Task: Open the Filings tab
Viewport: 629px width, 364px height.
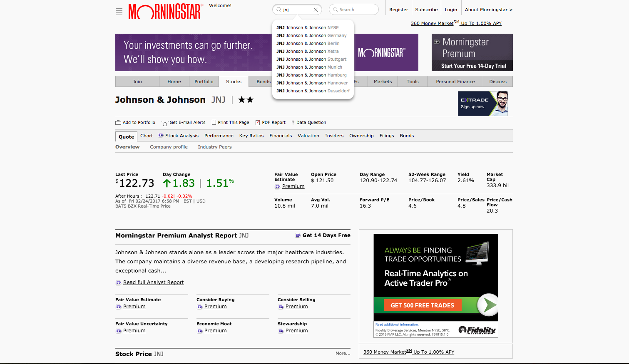Action: [x=387, y=136]
